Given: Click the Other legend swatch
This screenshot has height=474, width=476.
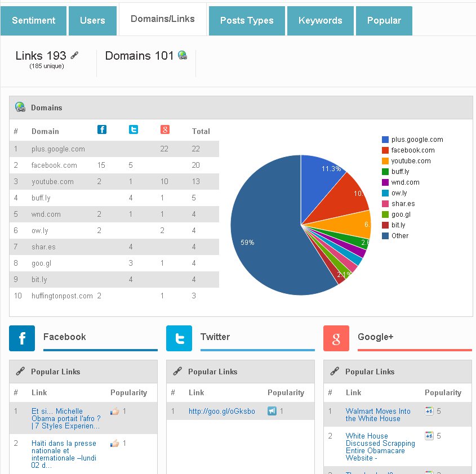Looking at the screenshot, I should click(x=385, y=236).
